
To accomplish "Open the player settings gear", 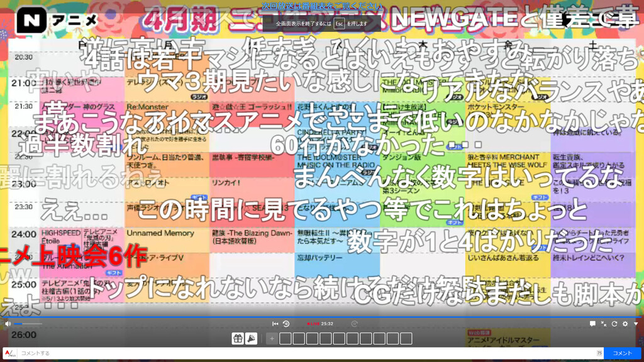I will click(625, 324).
